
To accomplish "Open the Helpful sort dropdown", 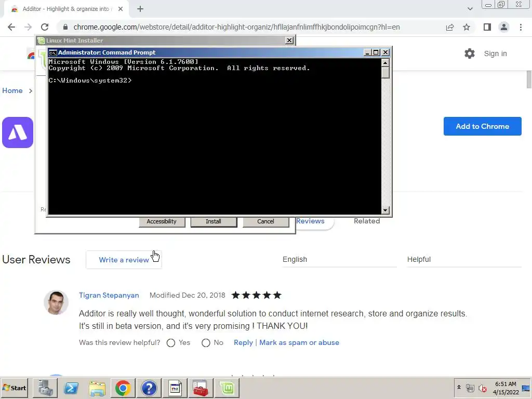I will 464,260.
